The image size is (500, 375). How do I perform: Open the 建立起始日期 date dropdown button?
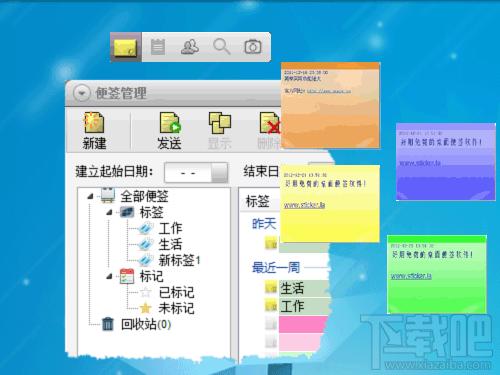coord(220,172)
